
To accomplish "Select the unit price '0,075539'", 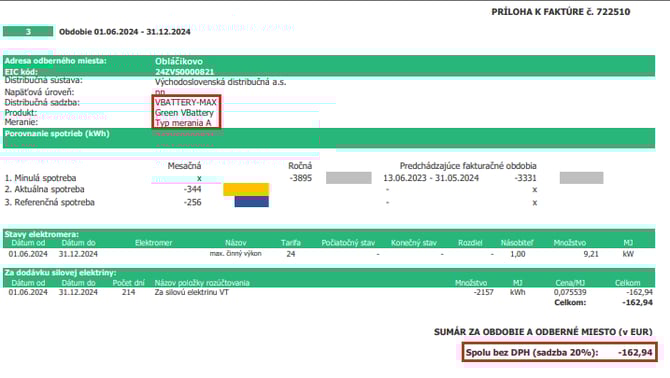I will 570,292.
